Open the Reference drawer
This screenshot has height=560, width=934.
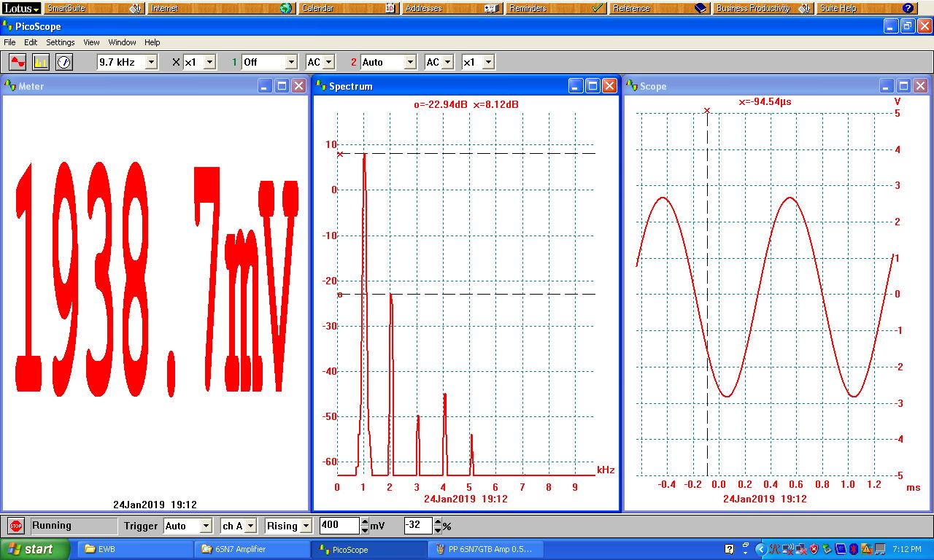(660, 8)
